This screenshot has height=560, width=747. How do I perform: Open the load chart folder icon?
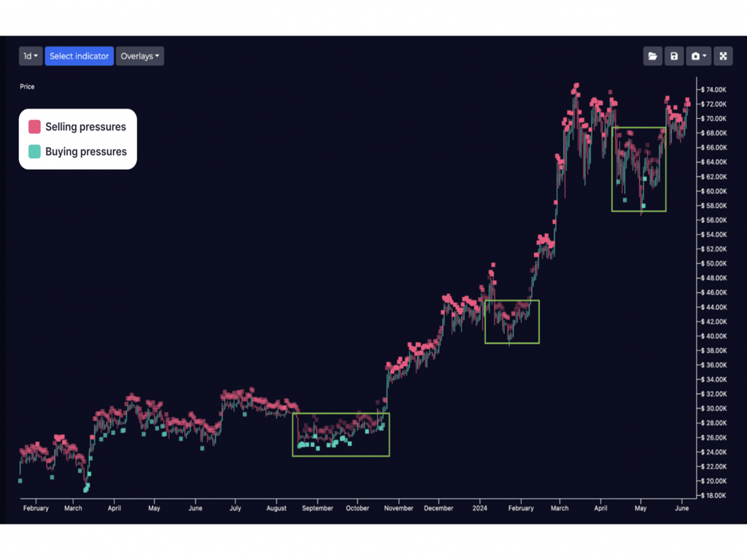652,56
